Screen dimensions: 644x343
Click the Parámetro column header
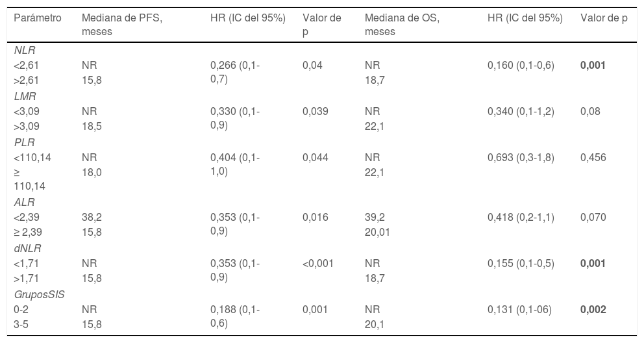pyautogui.click(x=38, y=18)
